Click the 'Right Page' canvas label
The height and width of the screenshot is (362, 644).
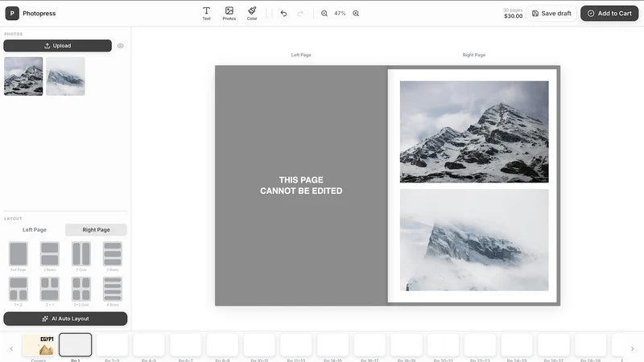click(x=474, y=55)
